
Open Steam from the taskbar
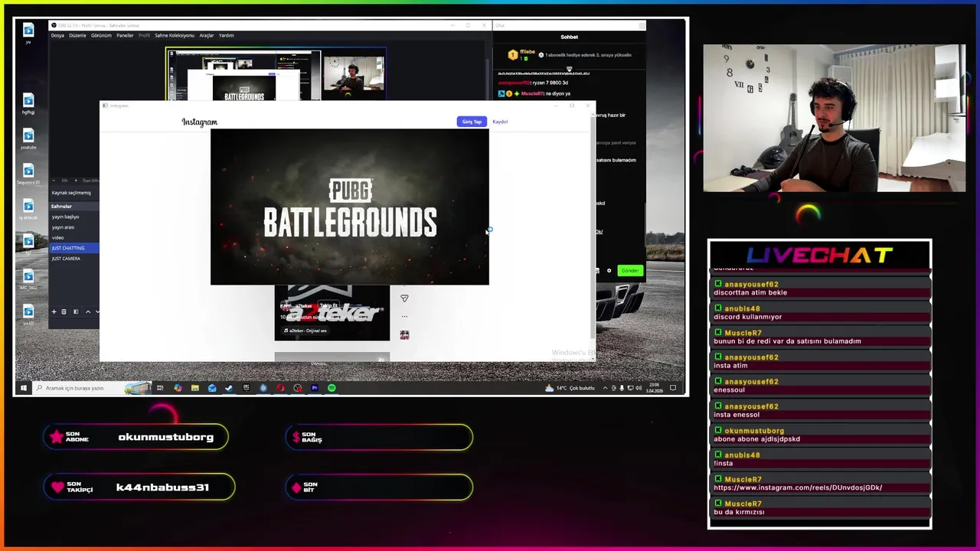[x=228, y=388]
